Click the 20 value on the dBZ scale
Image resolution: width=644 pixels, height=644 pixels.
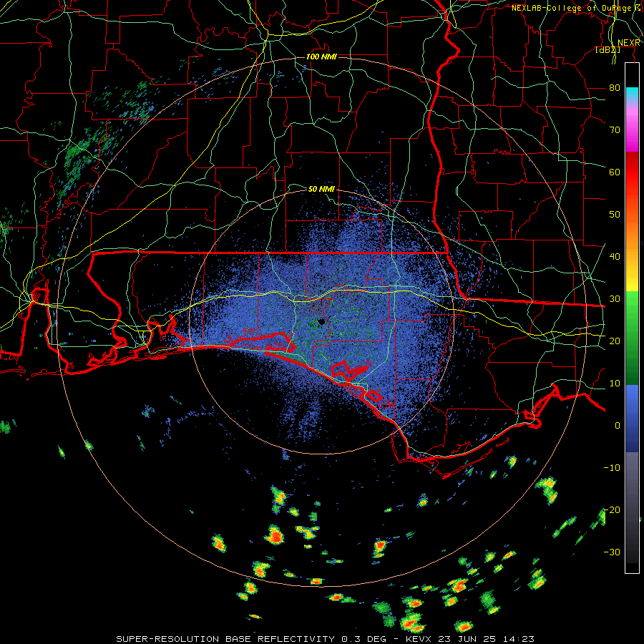click(x=615, y=341)
